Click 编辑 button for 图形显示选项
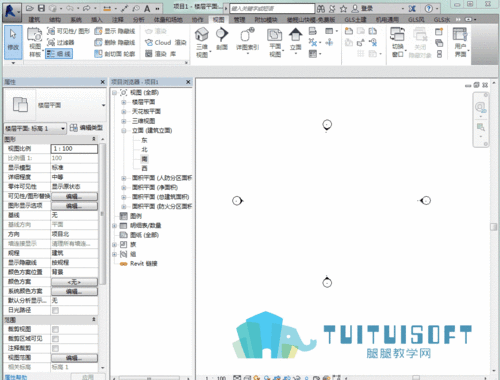The width and height of the screenshot is (500, 380). click(74, 206)
